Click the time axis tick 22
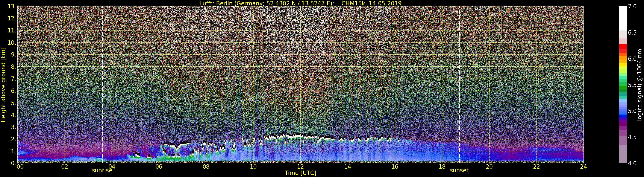 [536, 167]
